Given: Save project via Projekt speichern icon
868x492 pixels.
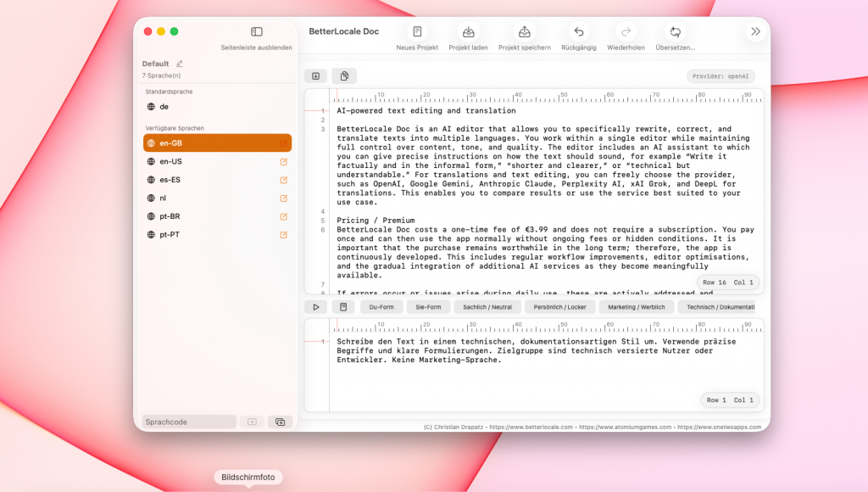Looking at the screenshot, I should (x=524, y=32).
